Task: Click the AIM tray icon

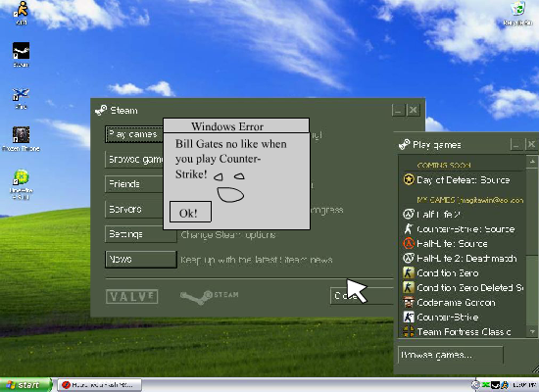Action: (x=504, y=385)
